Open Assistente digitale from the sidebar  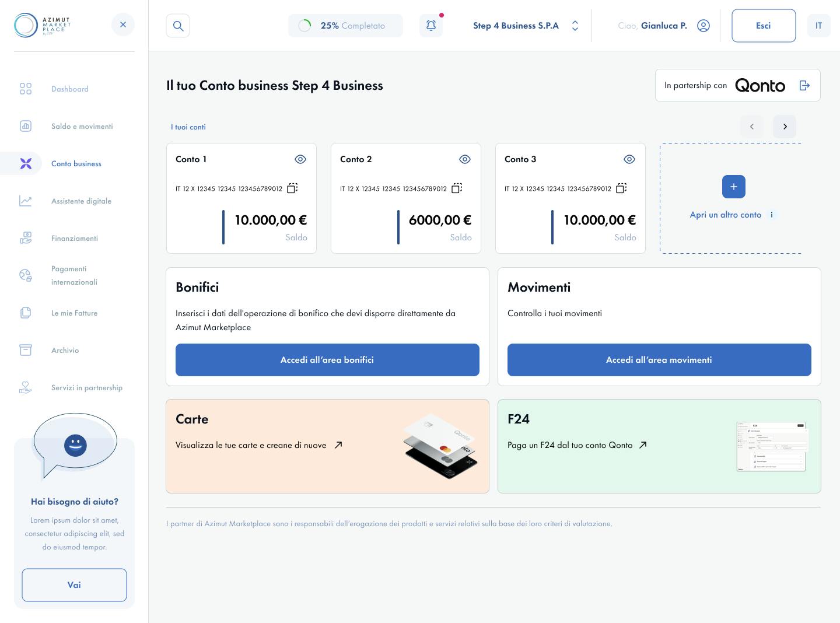(80, 201)
